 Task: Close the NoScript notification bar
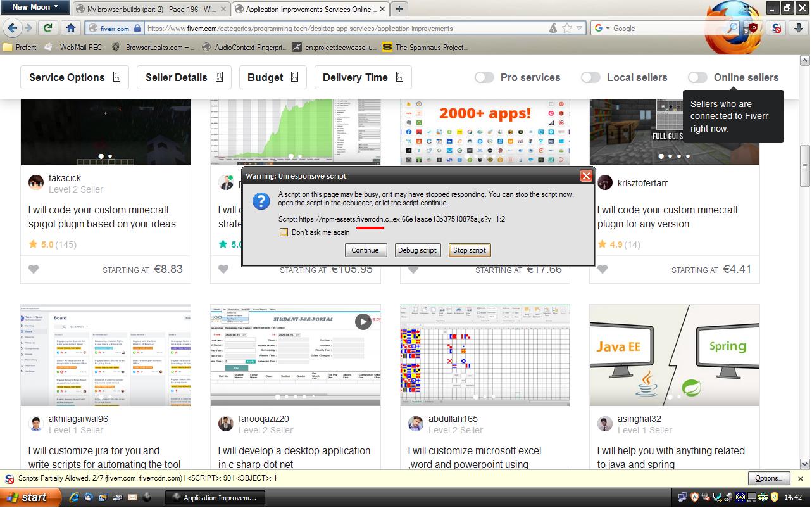[800, 479]
